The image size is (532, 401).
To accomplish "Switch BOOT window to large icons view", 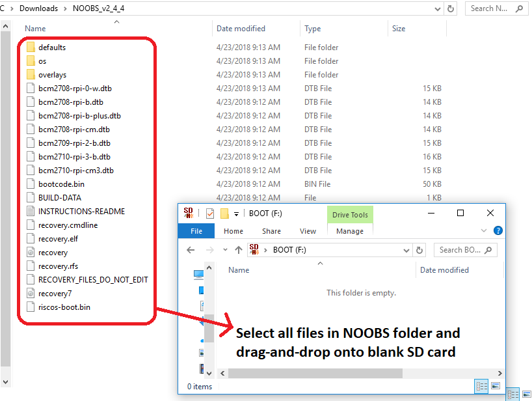I will tap(496, 387).
